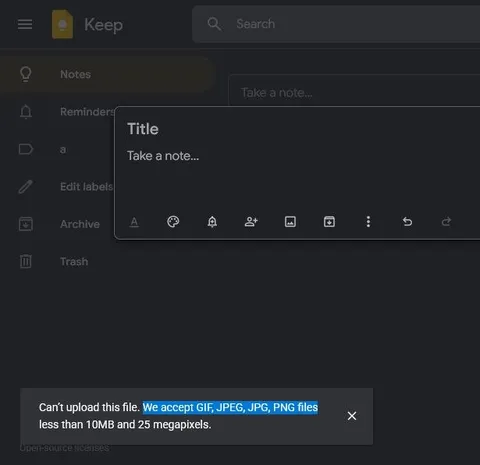Click the 'Can't upload this file.' message
The height and width of the screenshot is (465, 480).
(89, 407)
